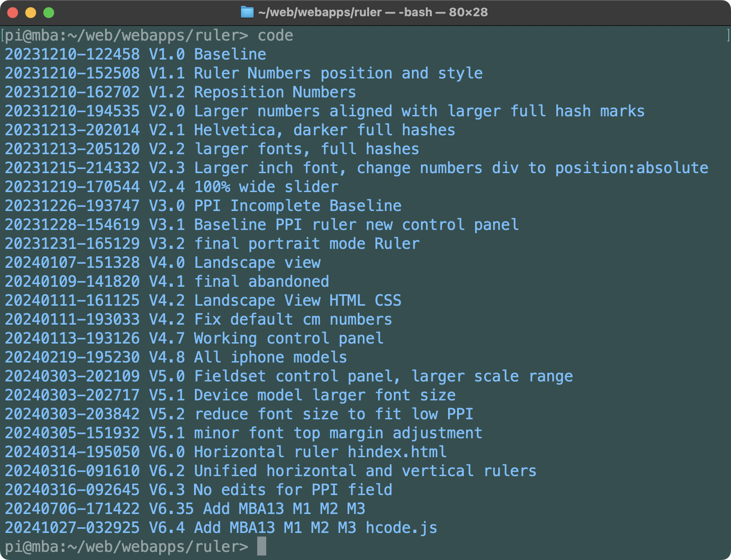Click the timestamp '20241027-032925'
The width and height of the screenshot is (731, 560).
coord(72,528)
